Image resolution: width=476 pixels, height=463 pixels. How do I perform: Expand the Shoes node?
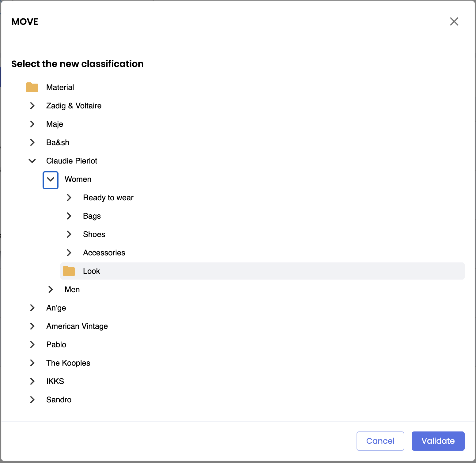pyautogui.click(x=69, y=234)
